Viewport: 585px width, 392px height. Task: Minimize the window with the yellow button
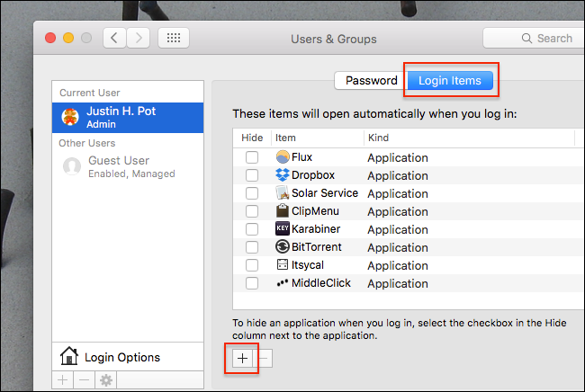click(68, 38)
